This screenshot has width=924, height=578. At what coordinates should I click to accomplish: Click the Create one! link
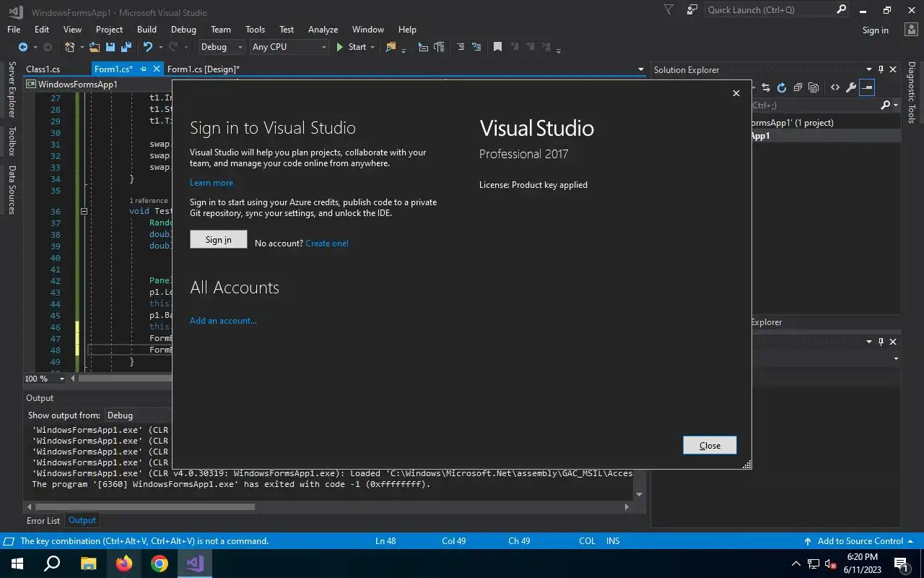click(x=327, y=243)
